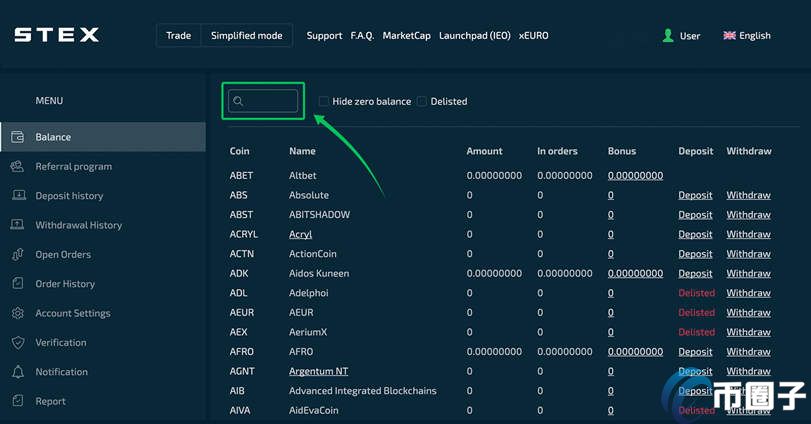Click the ADK bonus value
The height and width of the screenshot is (424, 811).
click(x=635, y=274)
